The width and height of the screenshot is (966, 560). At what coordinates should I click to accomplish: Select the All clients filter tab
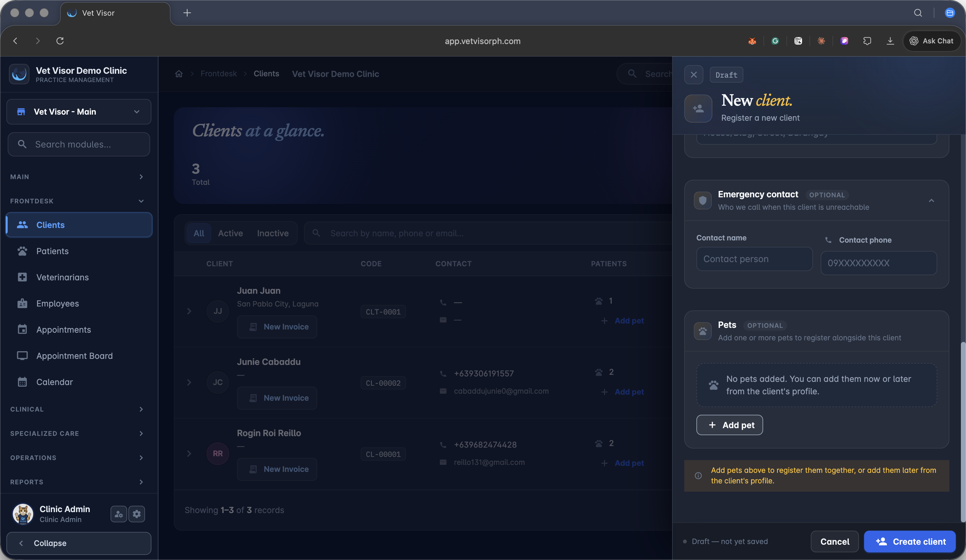tap(199, 233)
